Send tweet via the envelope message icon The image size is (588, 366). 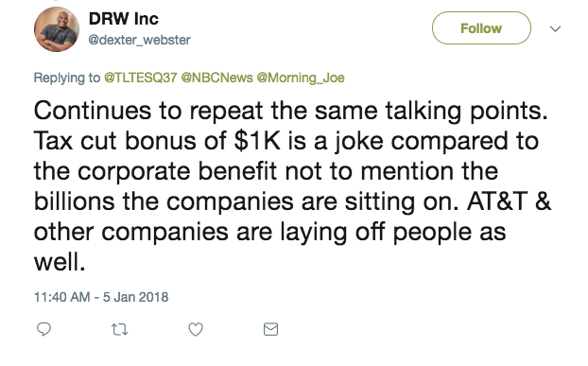[270, 329]
